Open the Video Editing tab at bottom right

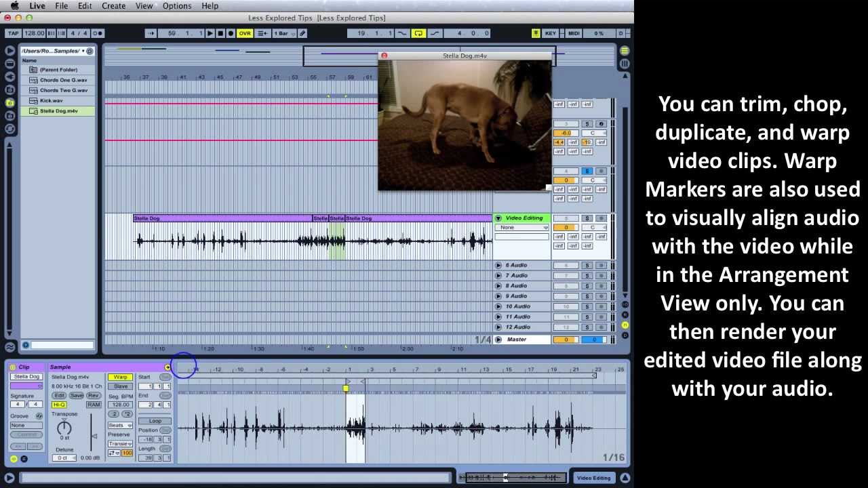(x=594, y=478)
